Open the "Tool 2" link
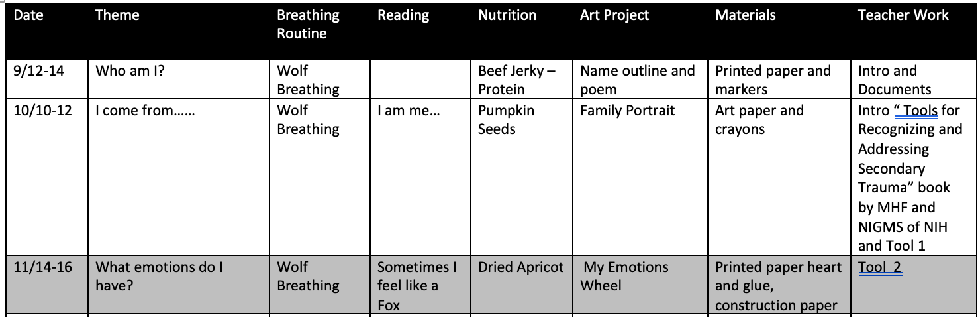The height and width of the screenshot is (317, 980). [881, 268]
